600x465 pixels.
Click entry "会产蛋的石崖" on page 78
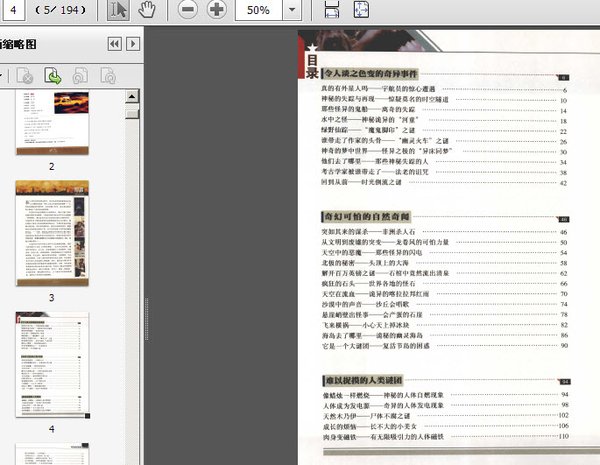372,315
